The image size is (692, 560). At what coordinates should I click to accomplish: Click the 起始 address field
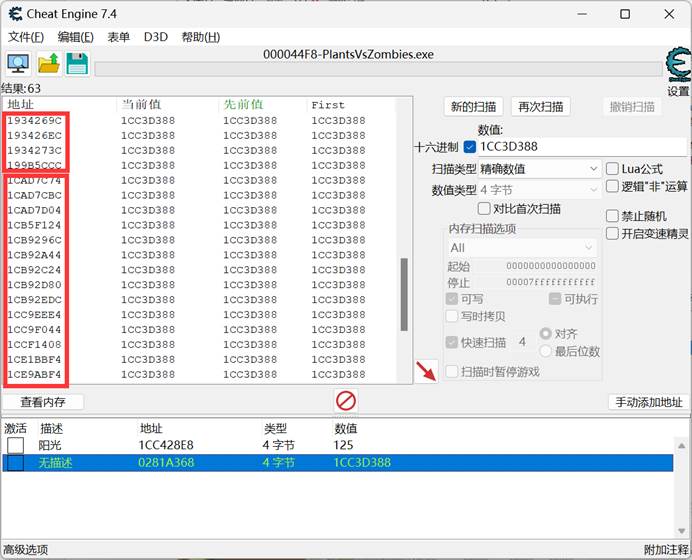551,266
